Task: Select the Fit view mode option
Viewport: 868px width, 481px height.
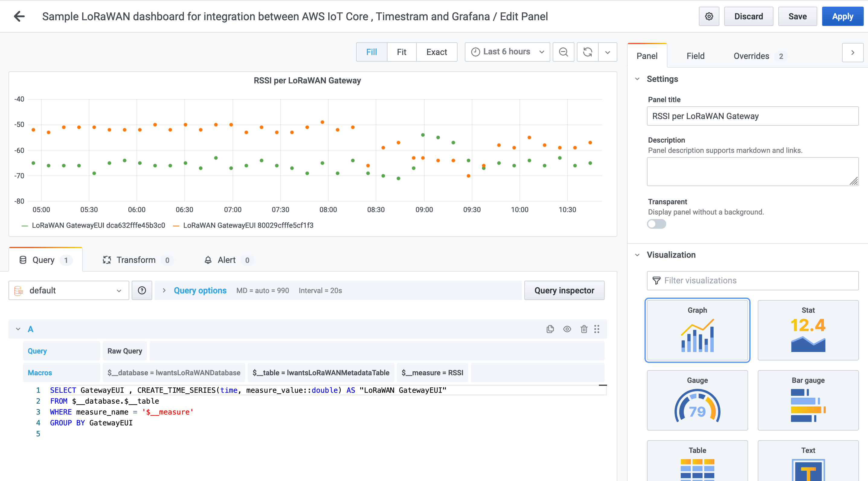Action: pos(401,52)
